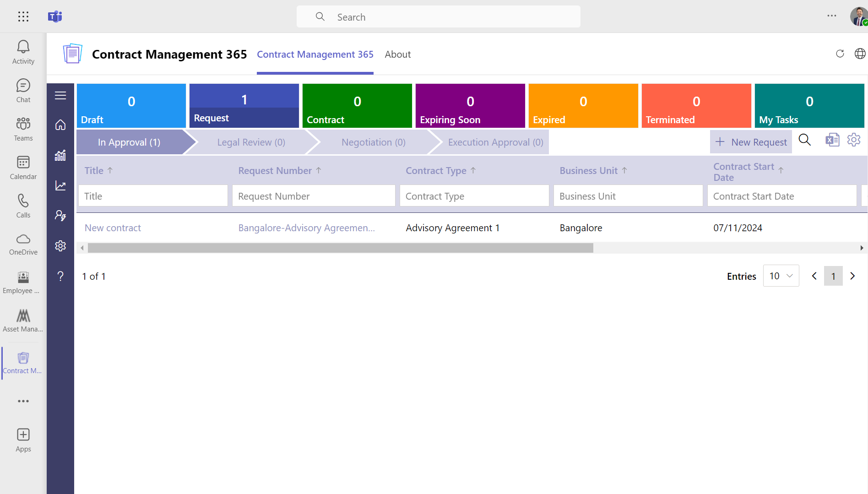Open the Apps store
This screenshot has width=868, height=494.
tap(23, 440)
